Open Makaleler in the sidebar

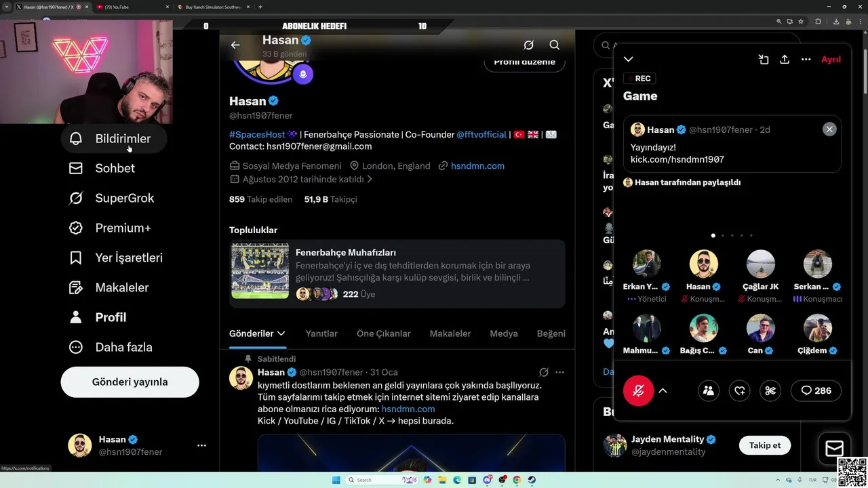tap(108, 287)
